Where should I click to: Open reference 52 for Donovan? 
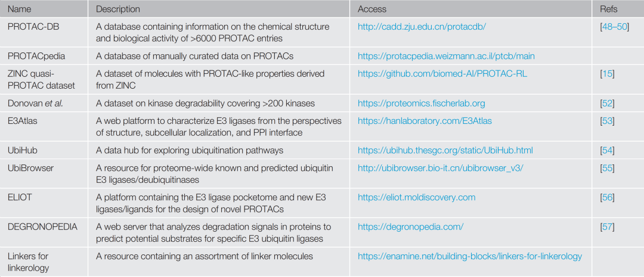(607, 103)
